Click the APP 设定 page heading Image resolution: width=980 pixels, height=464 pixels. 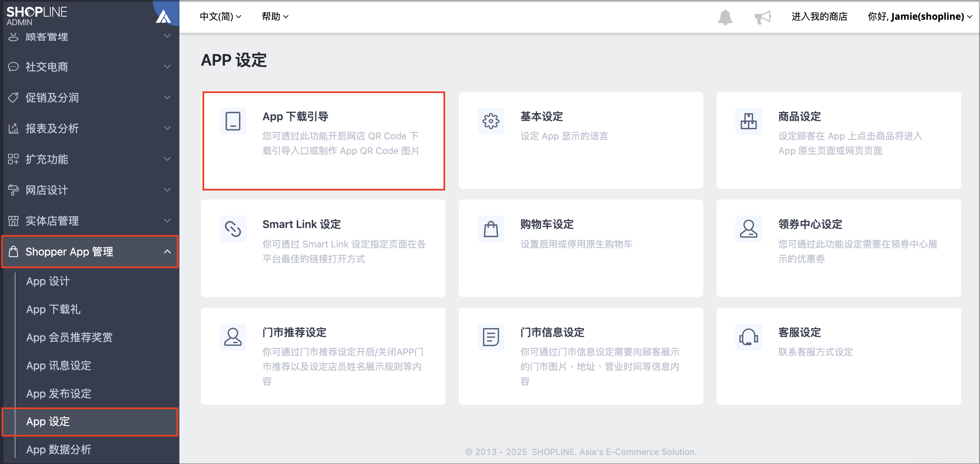click(234, 60)
